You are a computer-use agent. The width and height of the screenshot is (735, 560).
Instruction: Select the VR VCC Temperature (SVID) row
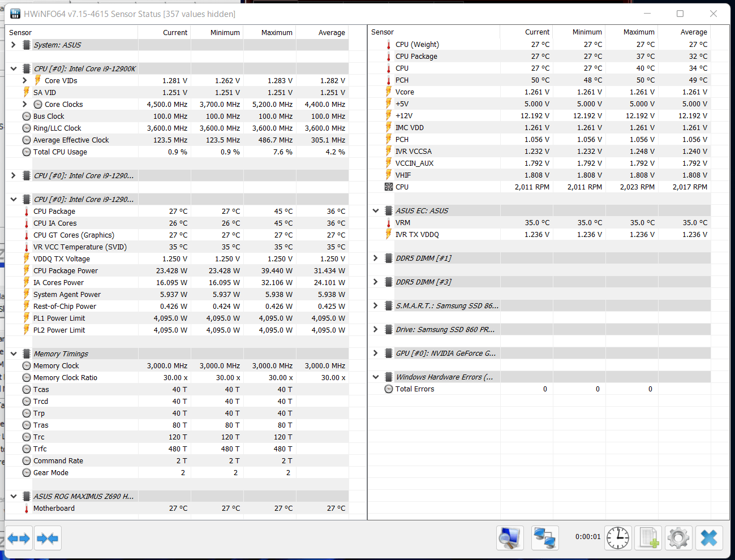click(177, 247)
